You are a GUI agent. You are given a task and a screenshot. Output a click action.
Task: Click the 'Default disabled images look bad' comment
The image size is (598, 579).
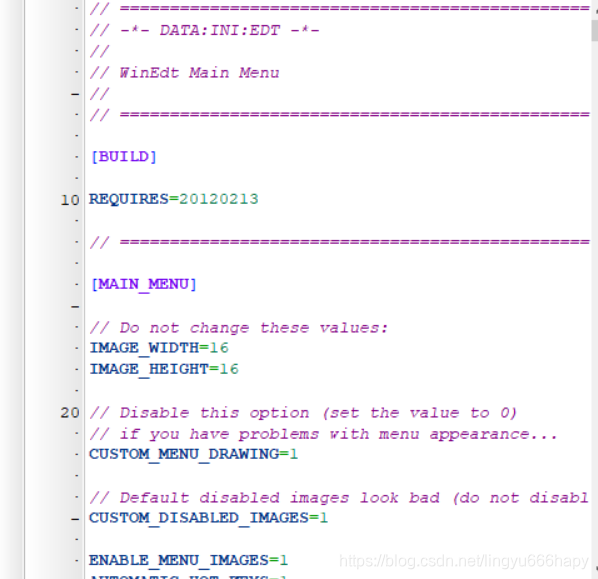(339, 498)
